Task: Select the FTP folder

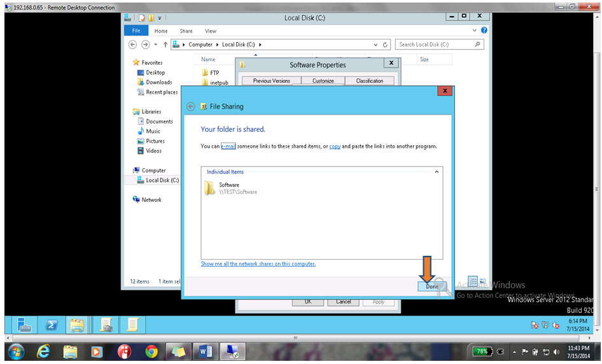Action: click(x=211, y=73)
